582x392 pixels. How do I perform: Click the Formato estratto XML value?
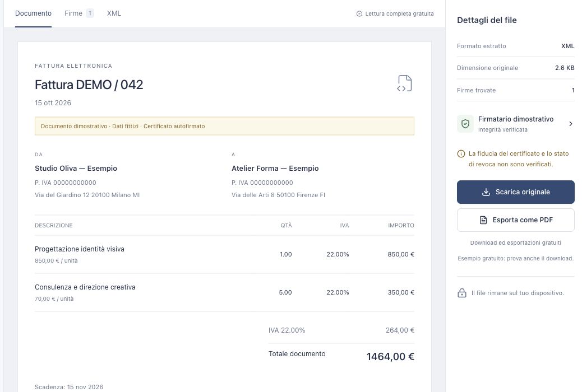[567, 46]
